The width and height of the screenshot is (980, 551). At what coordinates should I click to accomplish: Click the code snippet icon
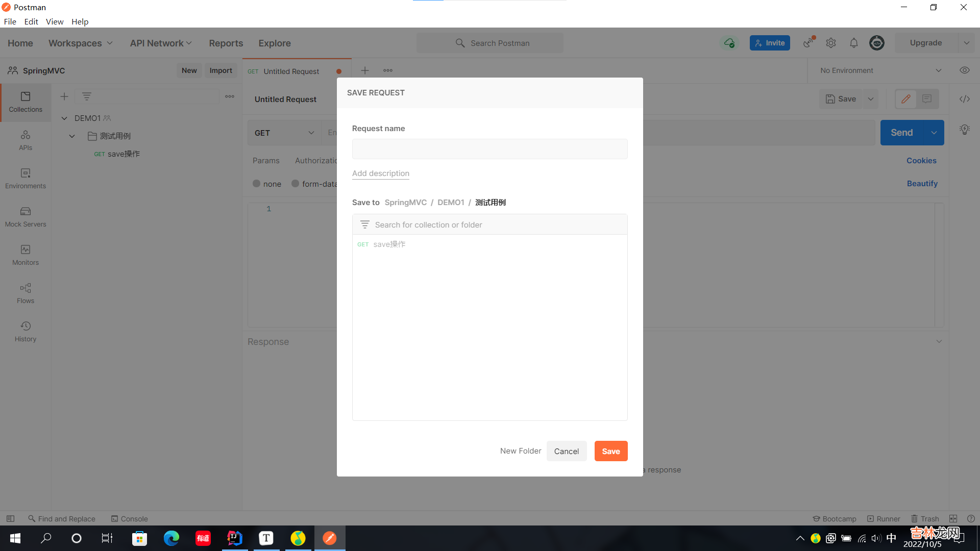point(964,99)
